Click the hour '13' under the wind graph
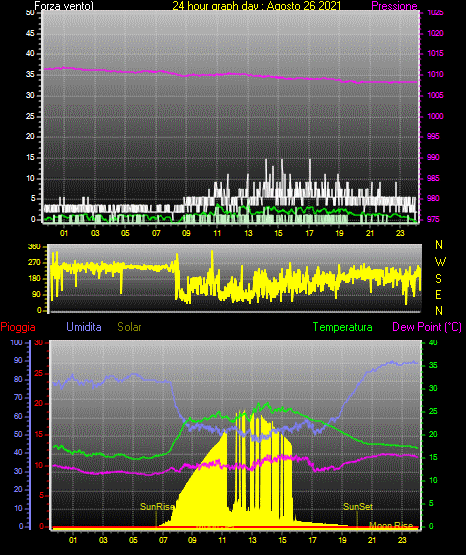The width and height of the screenshot is (466, 555). (x=248, y=233)
